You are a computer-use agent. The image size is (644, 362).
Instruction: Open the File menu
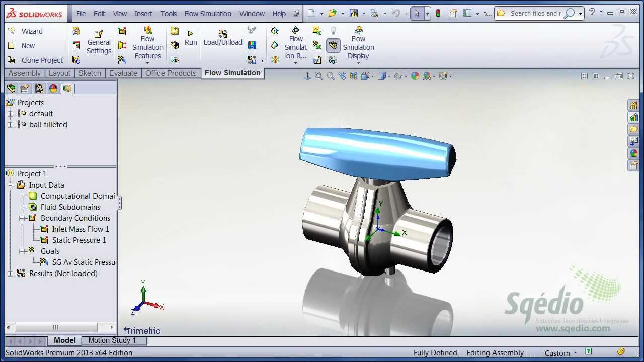(x=81, y=14)
